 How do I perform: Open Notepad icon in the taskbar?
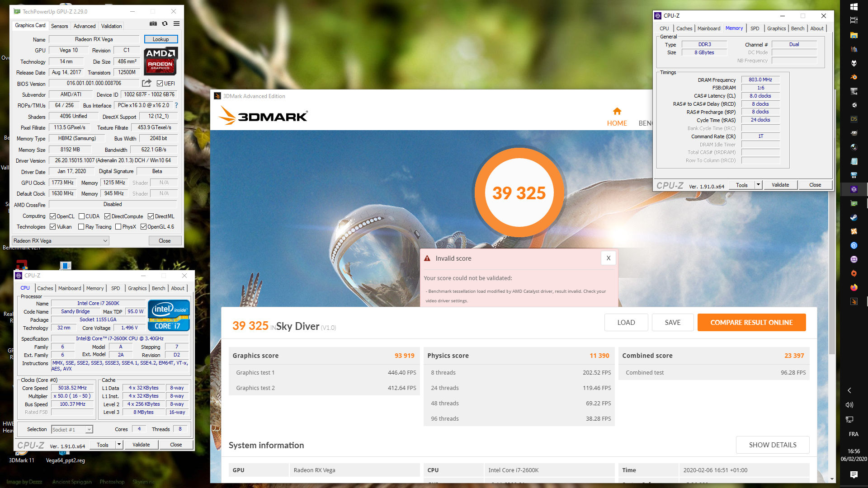pos(854,161)
